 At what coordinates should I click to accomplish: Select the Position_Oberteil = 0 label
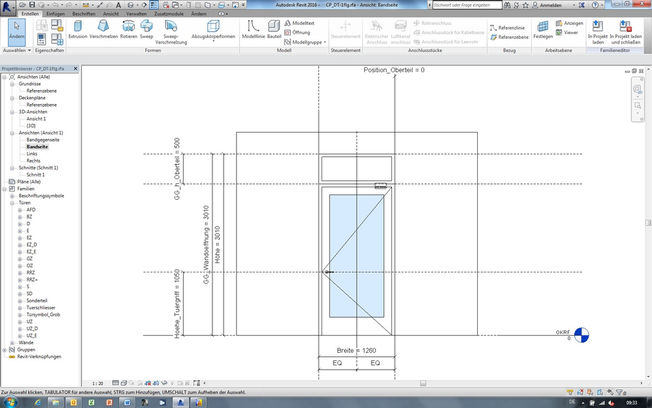pyautogui.click(x=394, y=70)
